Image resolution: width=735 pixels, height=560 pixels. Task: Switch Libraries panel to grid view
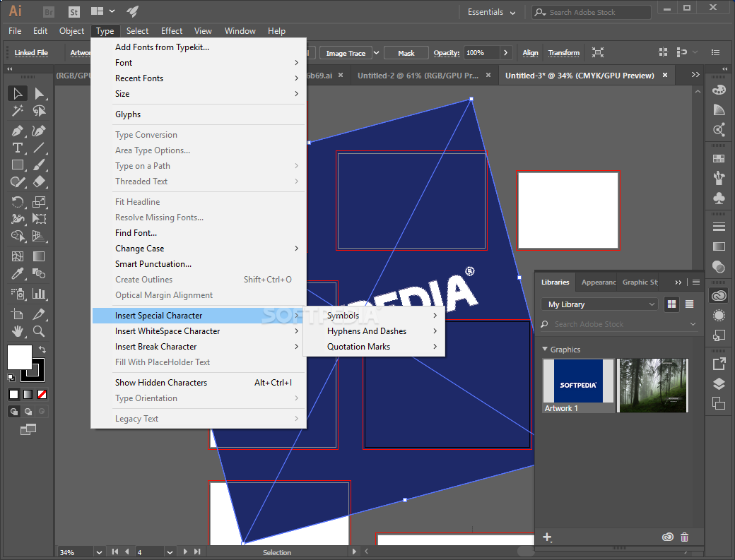coord(671,304)
